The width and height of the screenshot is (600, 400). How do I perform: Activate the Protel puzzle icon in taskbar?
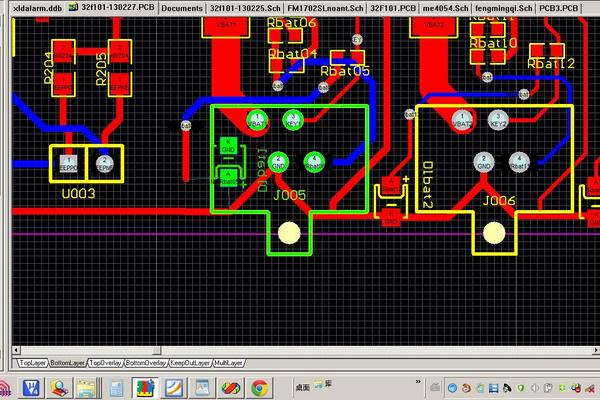pos(145,388)
